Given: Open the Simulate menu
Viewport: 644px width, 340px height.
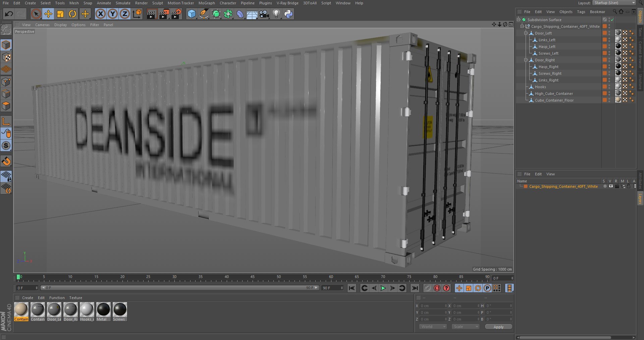Looking at the screenshot, I should [x=123, y=3].
